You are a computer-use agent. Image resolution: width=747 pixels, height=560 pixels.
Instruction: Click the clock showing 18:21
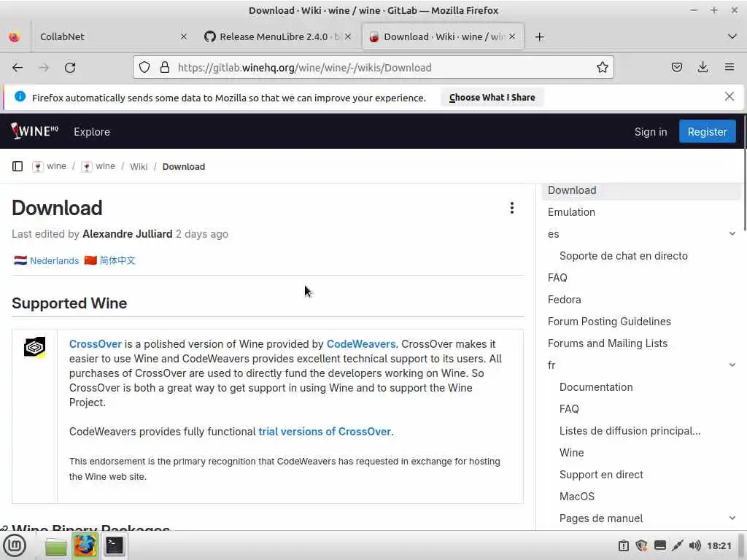point(719,545)
